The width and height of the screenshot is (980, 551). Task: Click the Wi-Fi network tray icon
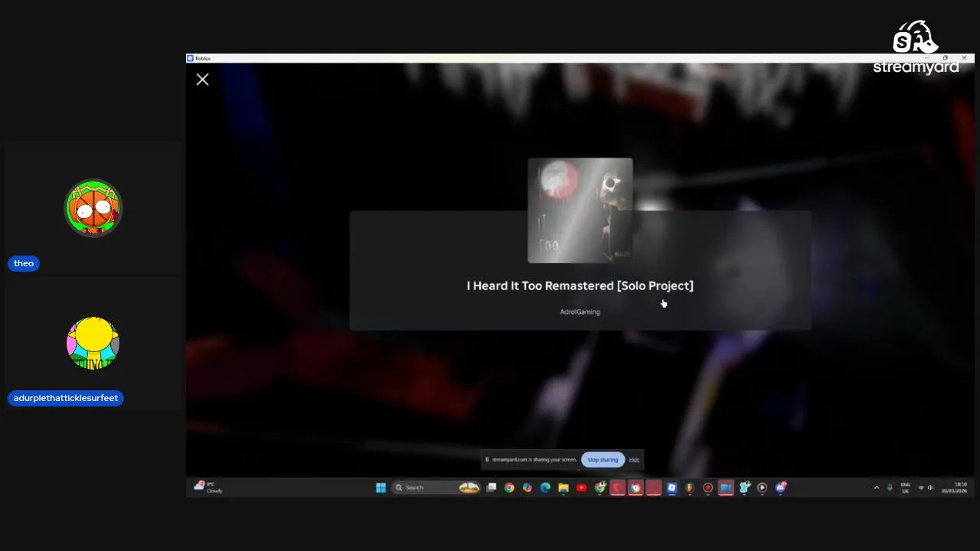921,487
